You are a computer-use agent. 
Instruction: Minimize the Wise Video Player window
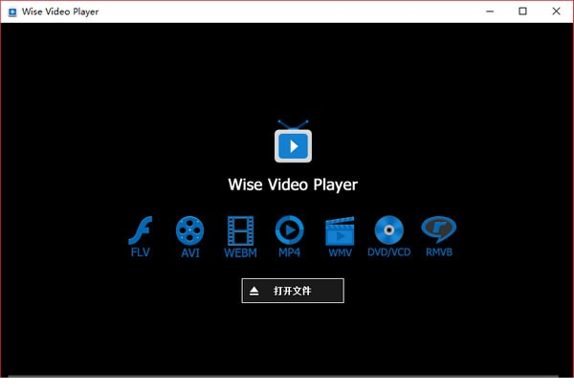tap(490, 11)
